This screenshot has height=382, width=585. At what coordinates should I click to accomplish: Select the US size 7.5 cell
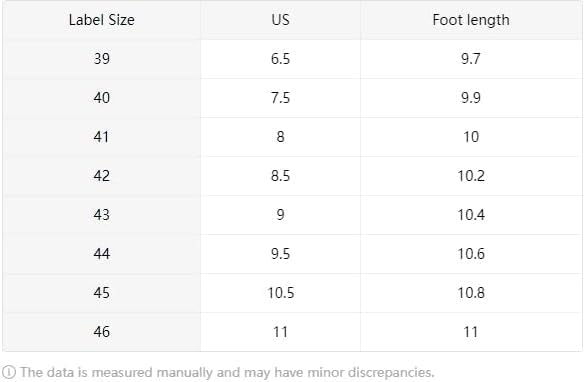tap(281, 98)
